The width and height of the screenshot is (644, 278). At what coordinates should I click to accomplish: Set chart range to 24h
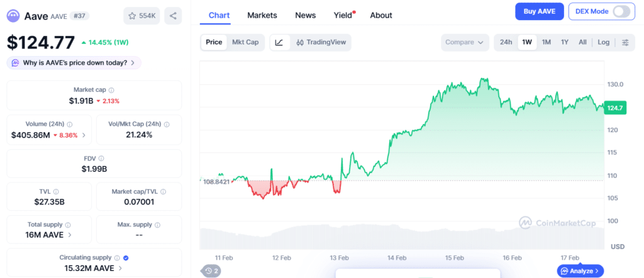(x=506, y=42)
